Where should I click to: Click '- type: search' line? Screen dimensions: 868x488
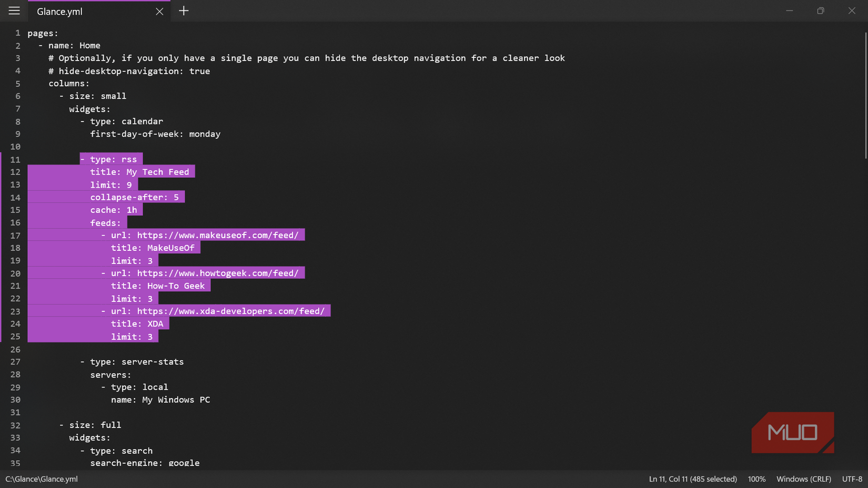(116, 451)
